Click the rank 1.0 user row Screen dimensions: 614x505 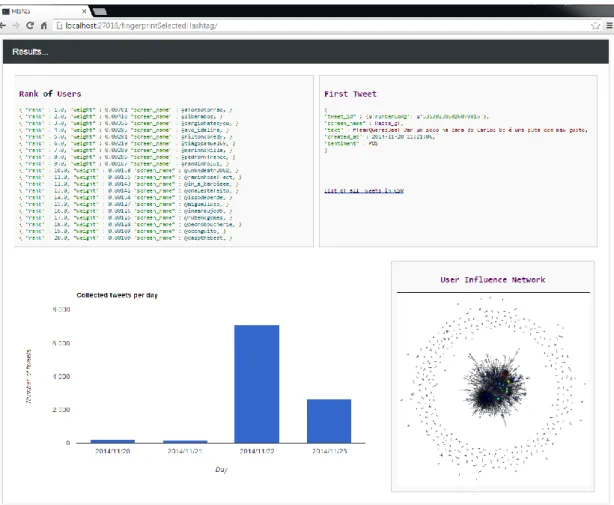point(125,110)
